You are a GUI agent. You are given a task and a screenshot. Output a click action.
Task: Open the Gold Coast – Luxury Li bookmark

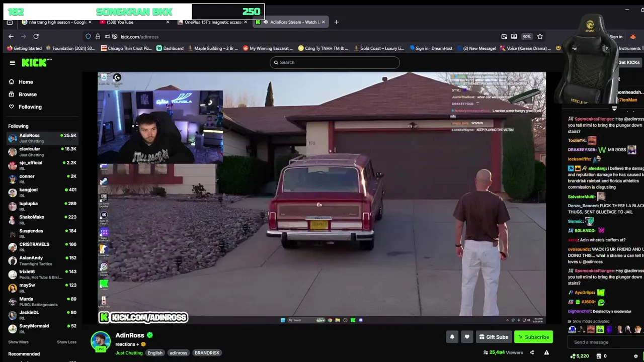(x=378, y=48)
